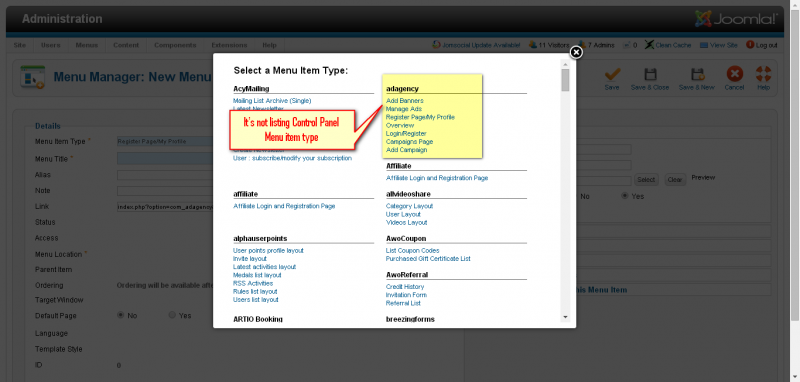The image size is (800, 382).
Task: Select Default Page No radio button
Action: (x=121, y=315)
